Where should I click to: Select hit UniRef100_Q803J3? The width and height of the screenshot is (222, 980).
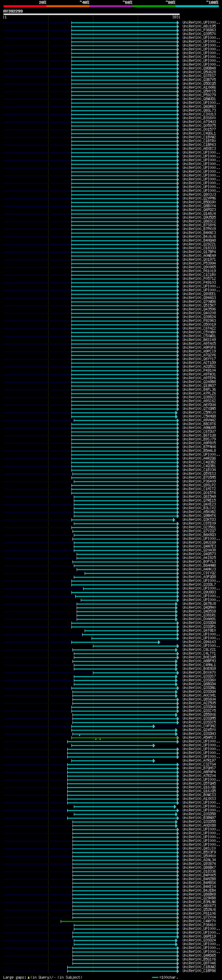(x=199, y=194)
